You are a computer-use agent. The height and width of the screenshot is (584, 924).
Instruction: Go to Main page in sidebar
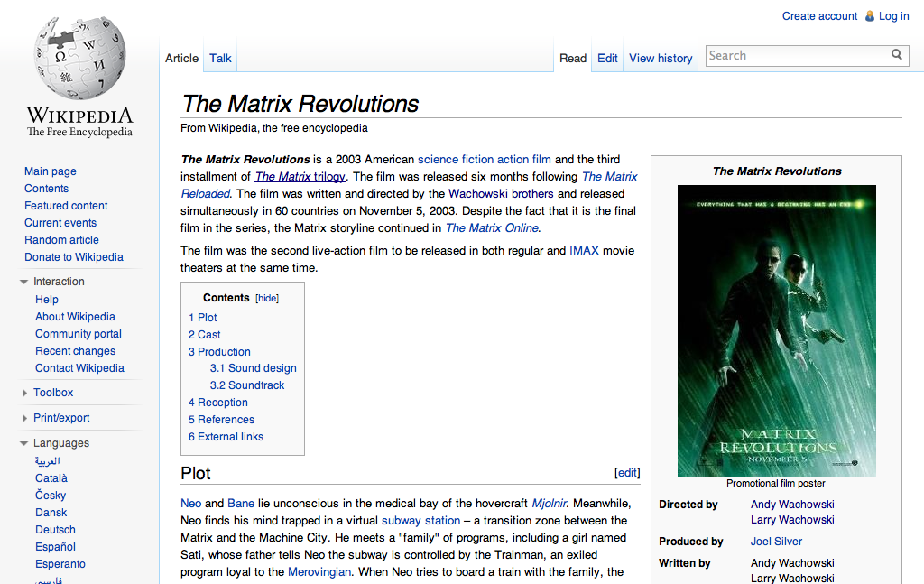[51, 171]
